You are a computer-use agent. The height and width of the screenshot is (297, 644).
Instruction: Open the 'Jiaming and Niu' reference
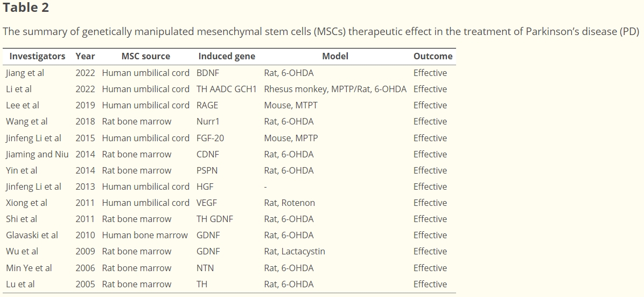point(37,154)
